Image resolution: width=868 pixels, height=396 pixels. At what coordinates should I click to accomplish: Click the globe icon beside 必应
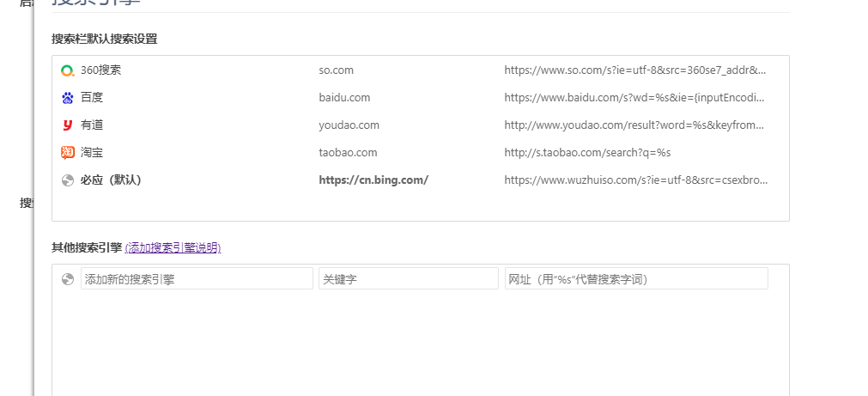tap(68, 180)
